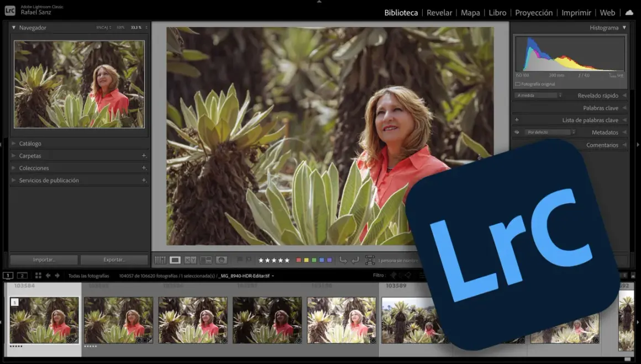Set rating to one star
The image size is (641, 364).
click(x=261, y=260)
